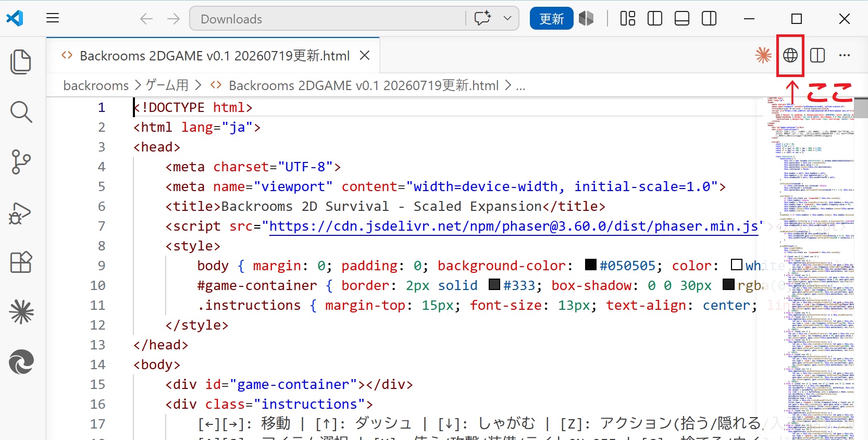The image size is (868, 440).
Task: Expand the trailing ... breadcrumb
Action: click(520, 86)
